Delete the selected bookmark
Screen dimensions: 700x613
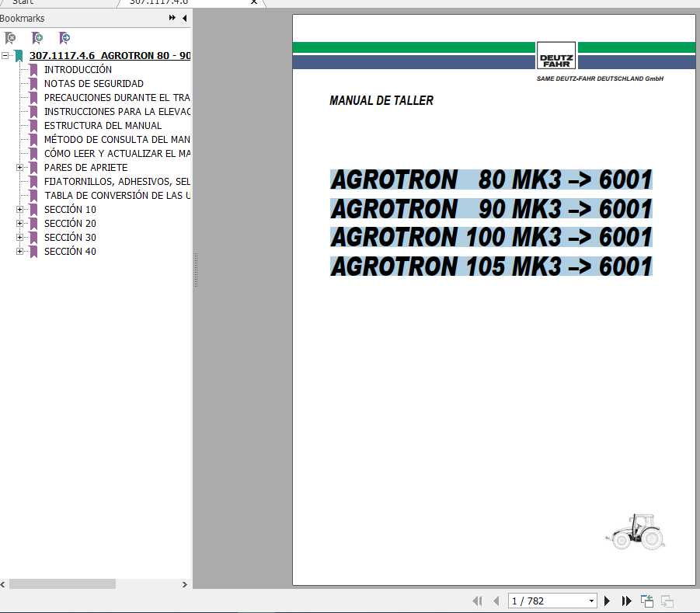pos(11,37)
